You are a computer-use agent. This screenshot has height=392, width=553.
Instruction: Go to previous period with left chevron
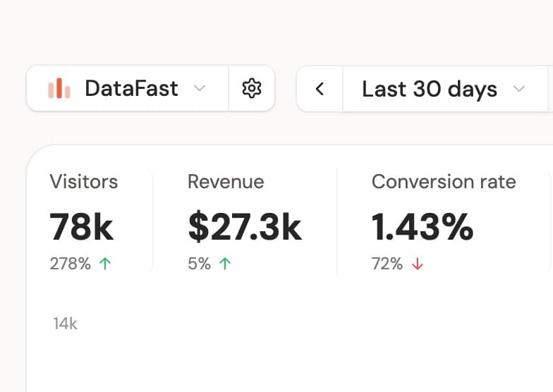tap(320, 89)
